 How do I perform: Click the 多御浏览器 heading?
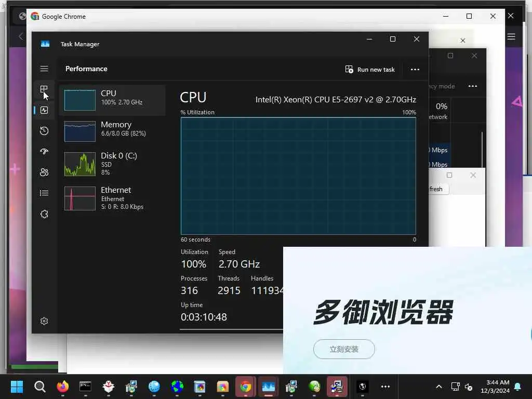coord(384,312)
